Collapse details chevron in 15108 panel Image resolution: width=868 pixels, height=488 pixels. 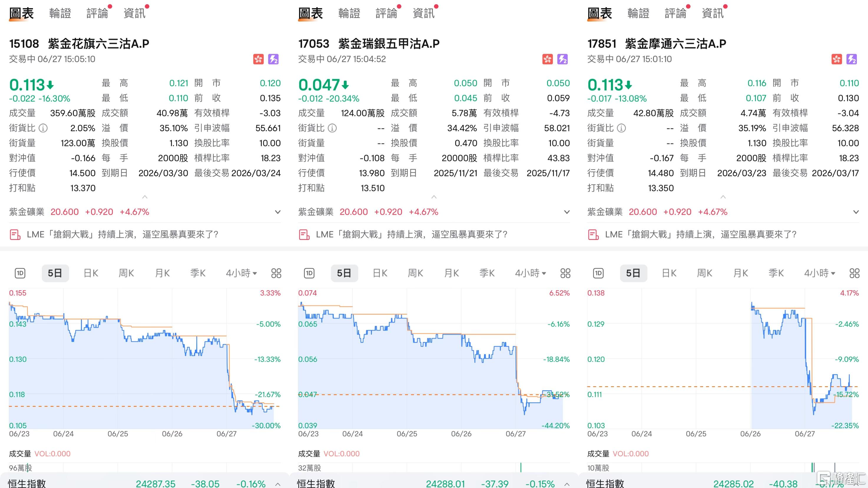point(145,197)
